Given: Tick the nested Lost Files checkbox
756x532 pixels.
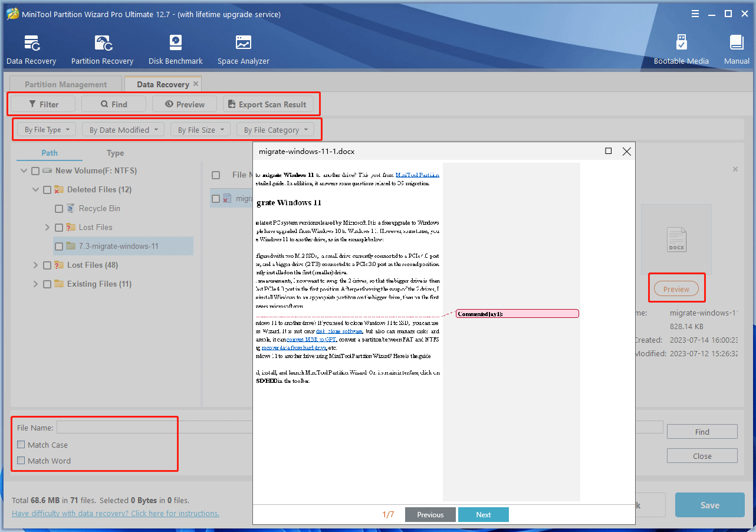Looking at the screenshot, I should tap(59, 228).
